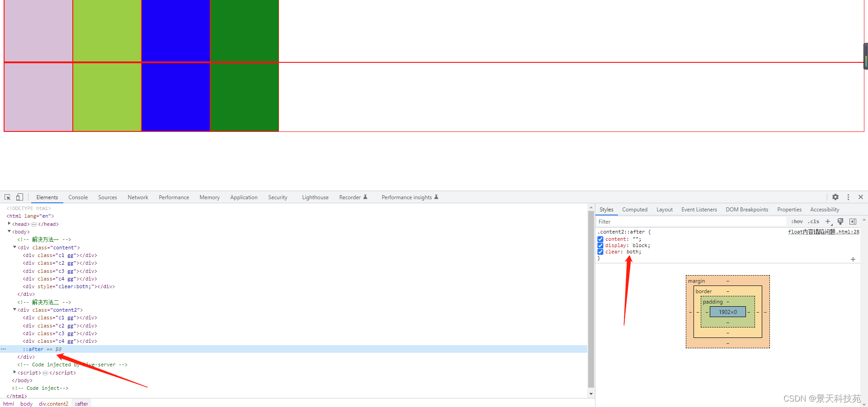Activate the inspect element picker icon

coord(8,197)
